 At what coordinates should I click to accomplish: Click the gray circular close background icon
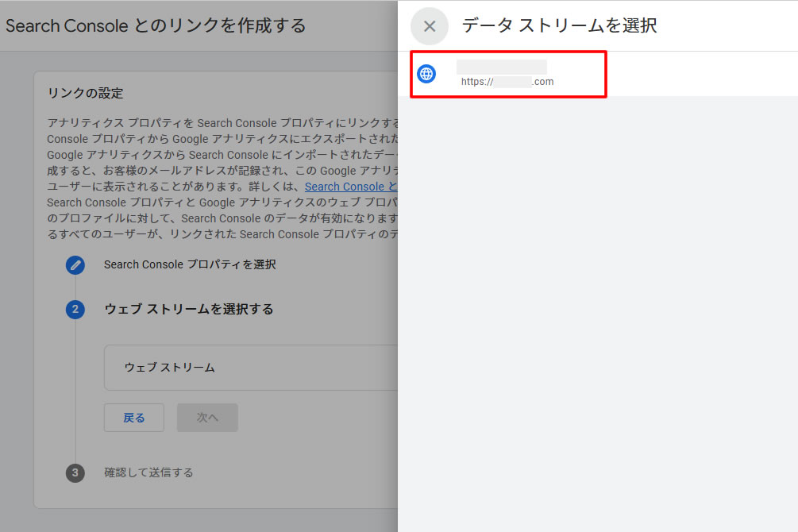[429, 25]
